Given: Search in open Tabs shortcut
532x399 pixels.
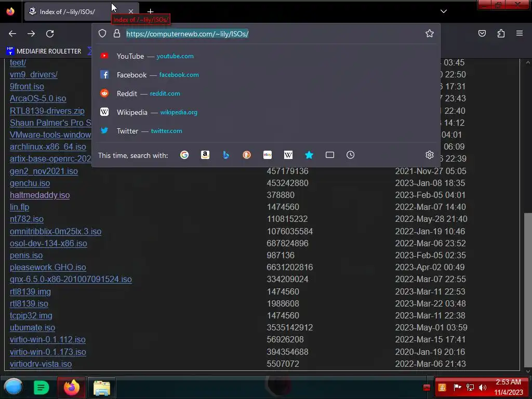Looking at the screenshot, I should (330, 155).
